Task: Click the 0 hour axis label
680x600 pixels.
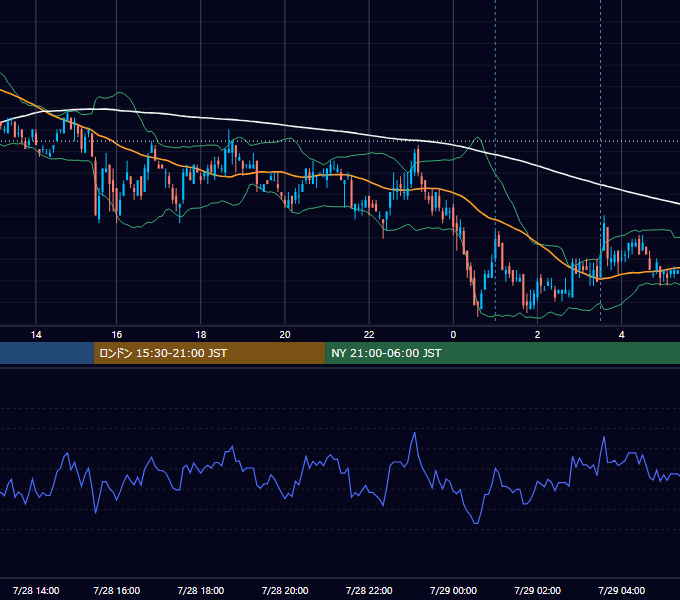Action: 453,335
